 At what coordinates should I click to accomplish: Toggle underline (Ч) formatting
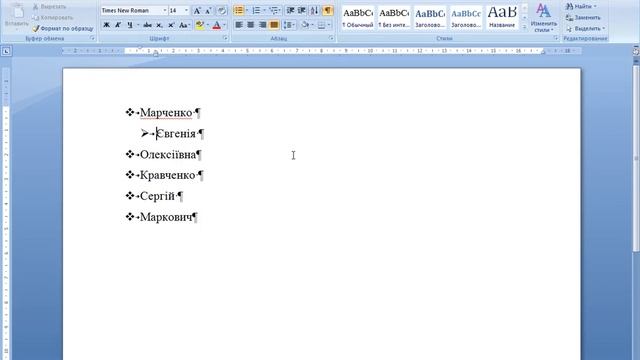coord(130,25)
